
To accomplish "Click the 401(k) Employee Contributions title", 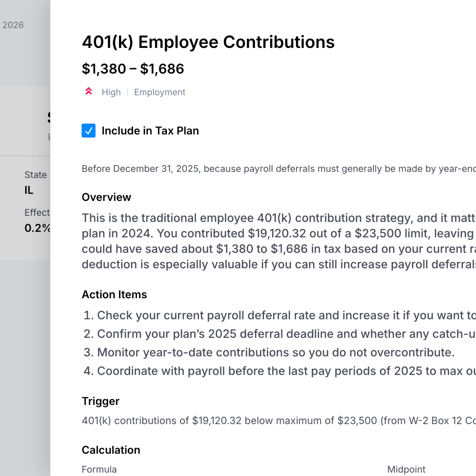I will tap(208, 42).
